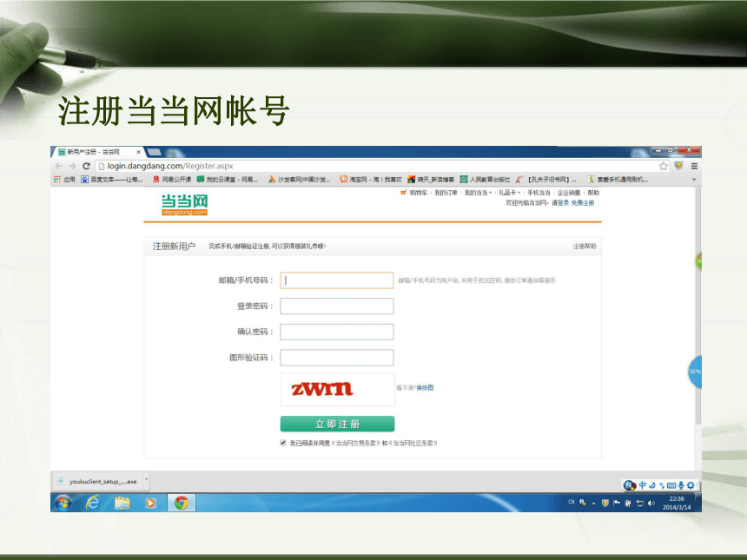
Task: Focus the 确认密码 field
Action: point(337,332)
